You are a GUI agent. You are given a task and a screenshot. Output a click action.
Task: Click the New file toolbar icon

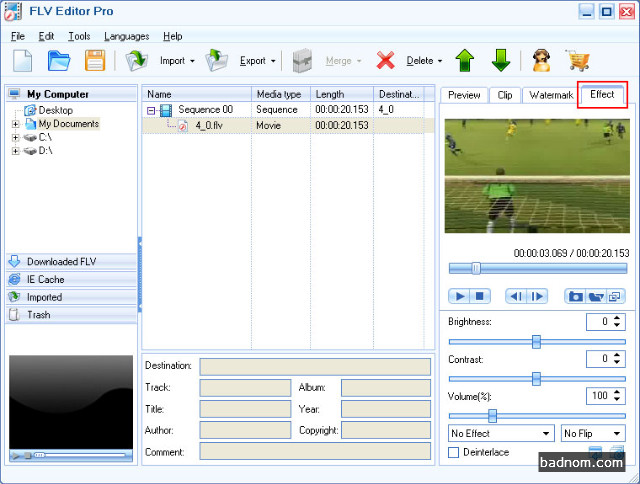(x=23, y=61)
